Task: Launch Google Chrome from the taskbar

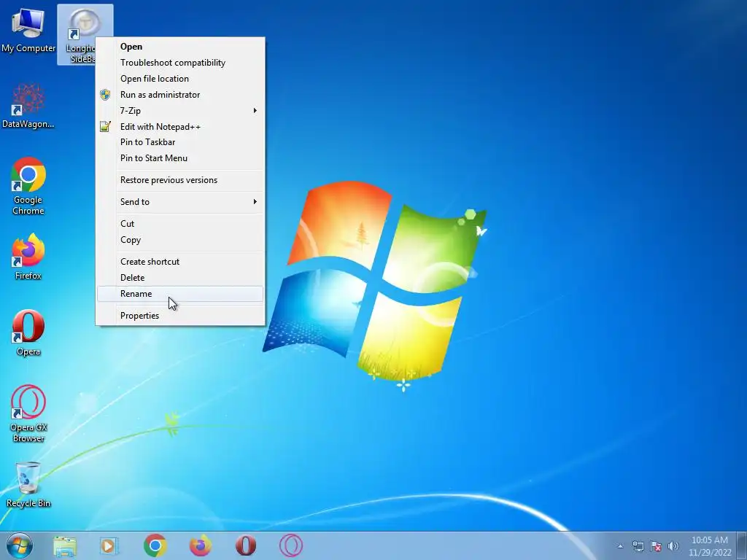Action: pyautogui.click(x=155, y=545)
